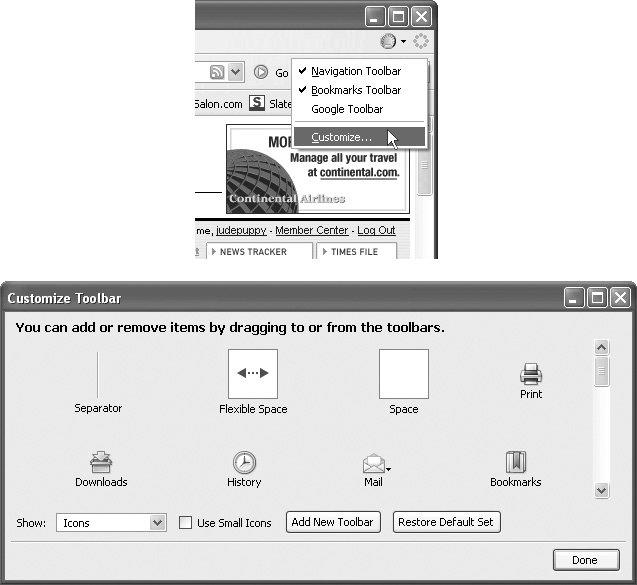Click scroll down arrow in Customize Toolbar
Image resolution: width=637 pixels, height=585 pixels.
[x=601, y=490]
